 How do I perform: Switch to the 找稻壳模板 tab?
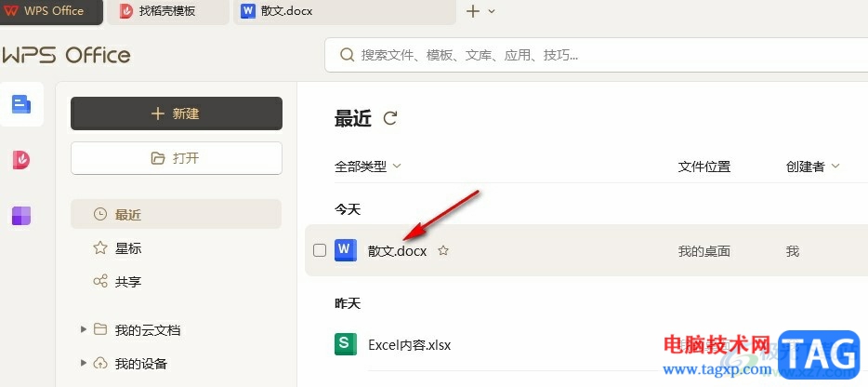coord(168,12)
